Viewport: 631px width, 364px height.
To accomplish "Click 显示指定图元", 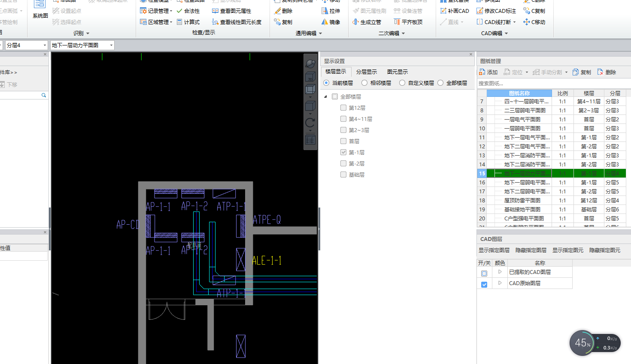I will [568, 250].
